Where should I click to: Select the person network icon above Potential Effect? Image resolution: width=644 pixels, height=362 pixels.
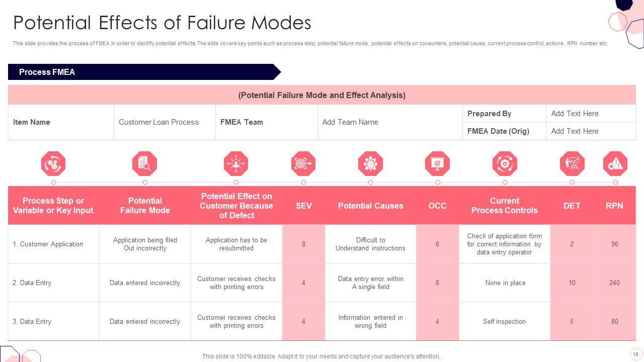[x=236, y=164]
